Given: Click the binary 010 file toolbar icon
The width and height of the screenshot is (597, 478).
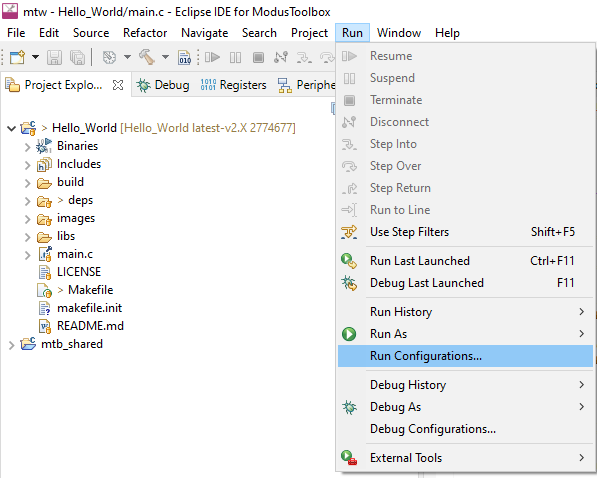Looking at the screenshot, I should [185, 58].
